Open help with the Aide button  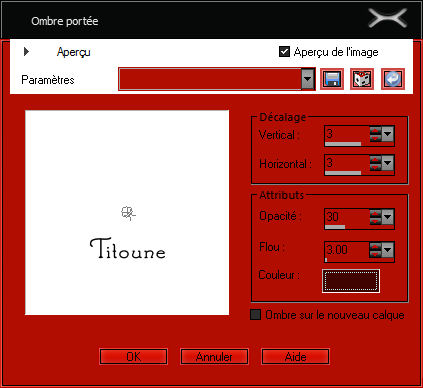coord(296,357)
